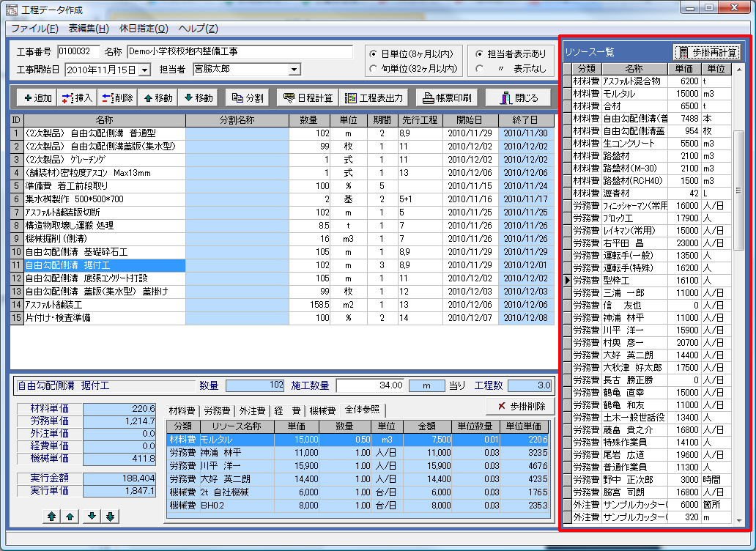Select row 5 準備費 着工前段取り
Viewport: 756px width, 551px height.
pyautogui.click(x=282, y=185)
